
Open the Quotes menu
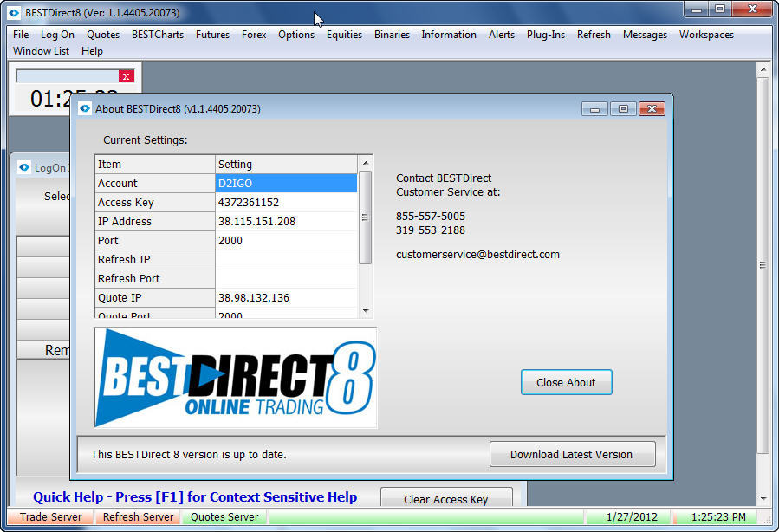coord(103,35)
